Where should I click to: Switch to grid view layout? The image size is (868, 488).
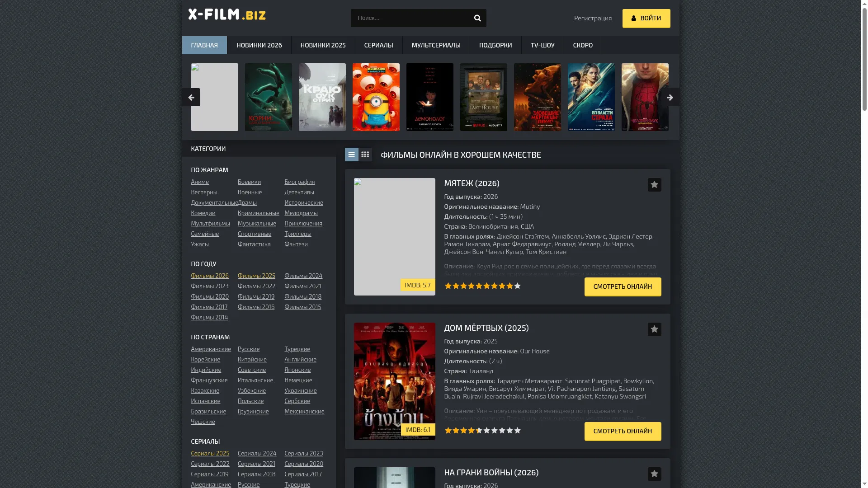pyautogui.click(x=365, y=155)
